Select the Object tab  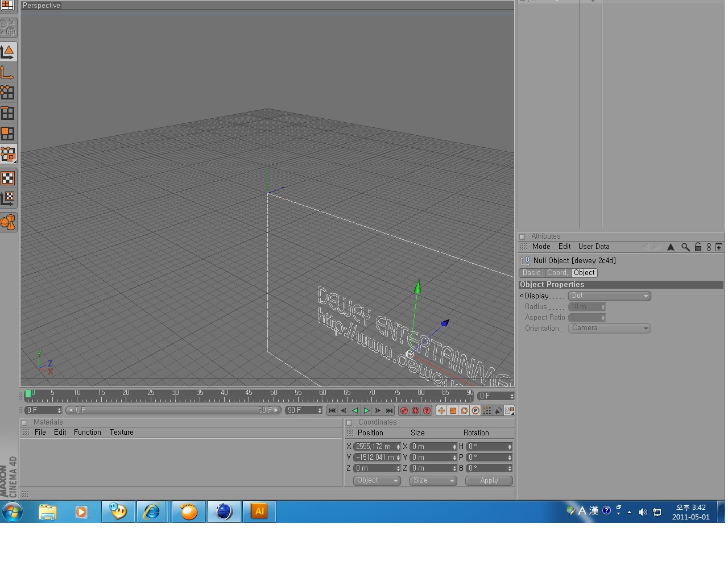[x=584, y=273]
